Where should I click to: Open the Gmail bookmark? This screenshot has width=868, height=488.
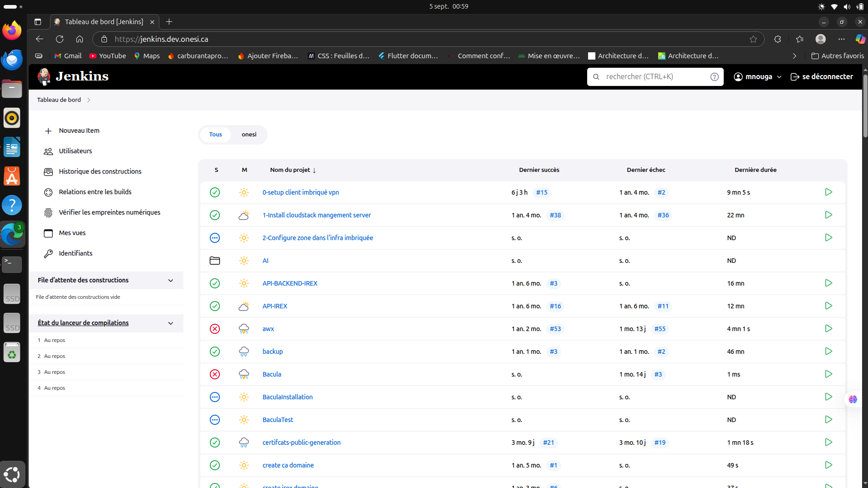[68, 56]
